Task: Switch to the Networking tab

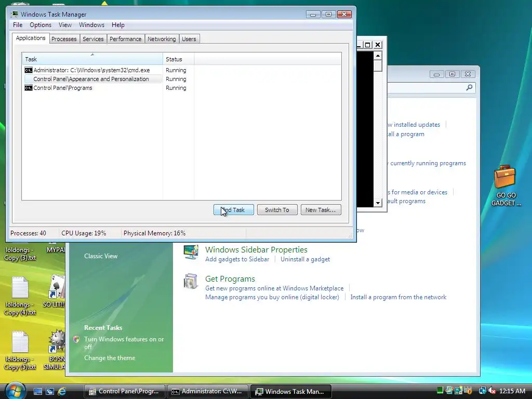Action: click(162, 39)
